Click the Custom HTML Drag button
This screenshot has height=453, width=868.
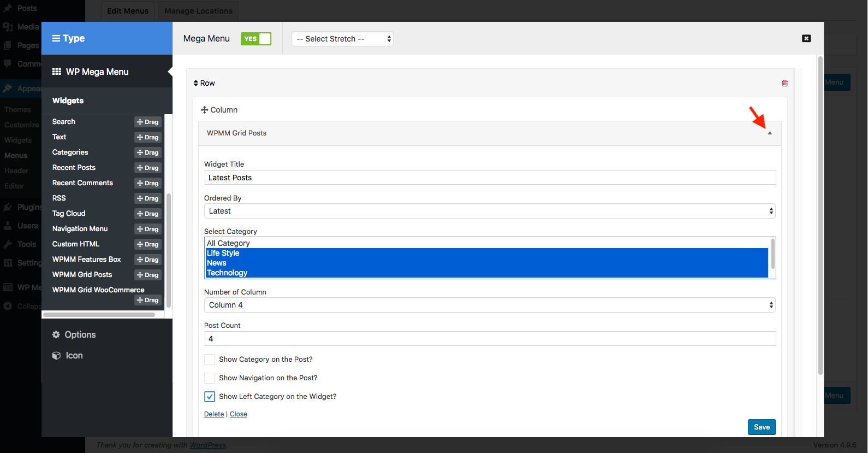148,244
